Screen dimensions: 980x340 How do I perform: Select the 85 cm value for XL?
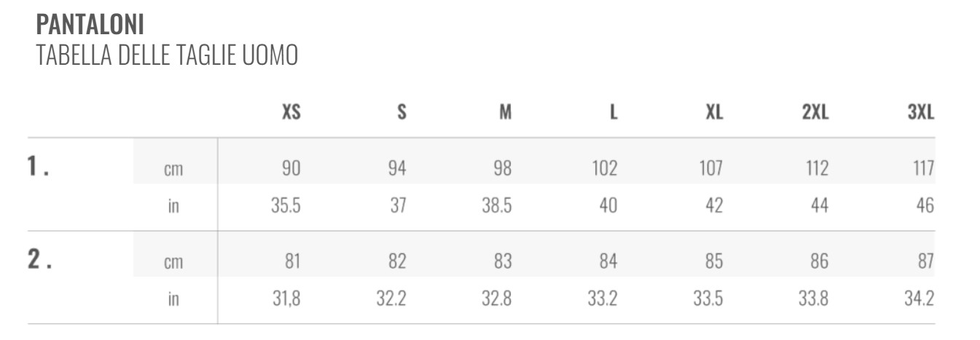tap(714, 261)
